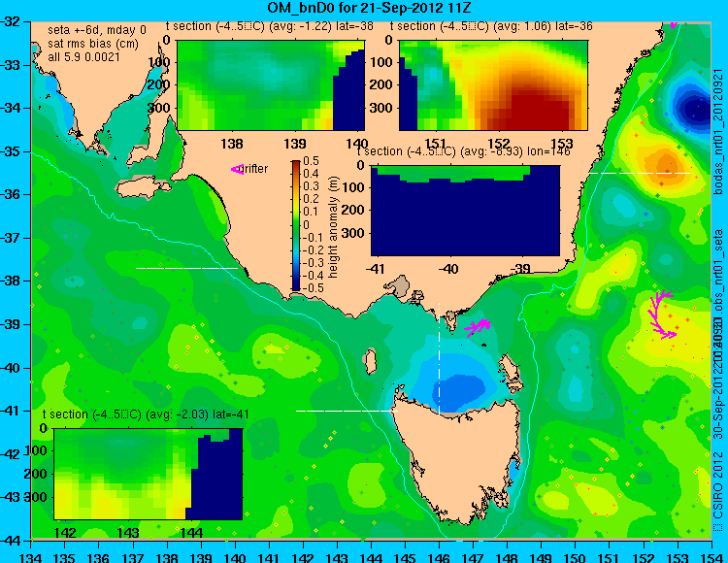Click the "-40" label under the lon=146 inset

[448, 268]
